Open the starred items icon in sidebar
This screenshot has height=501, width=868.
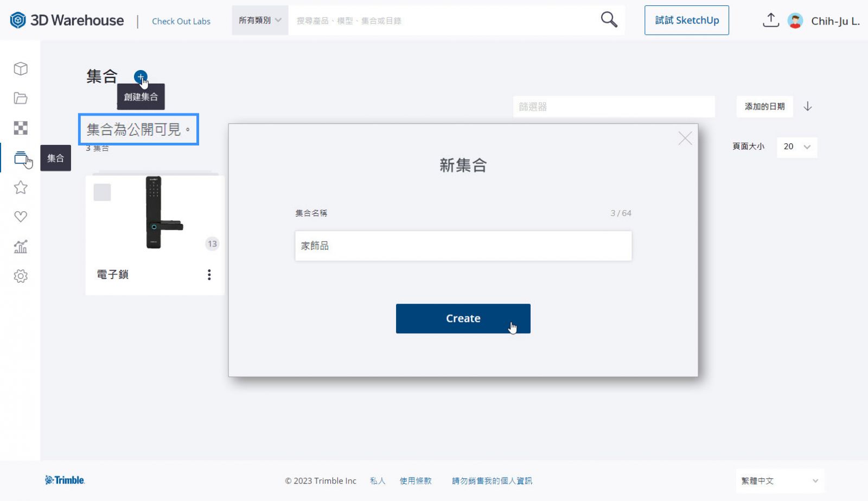(x=21, y=187)
